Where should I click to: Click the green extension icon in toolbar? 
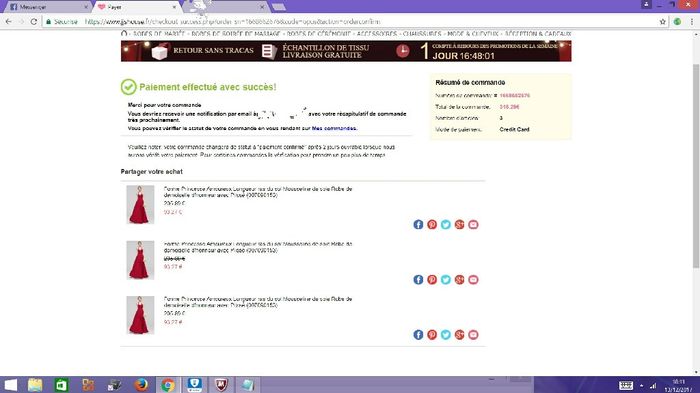point(677,21)
